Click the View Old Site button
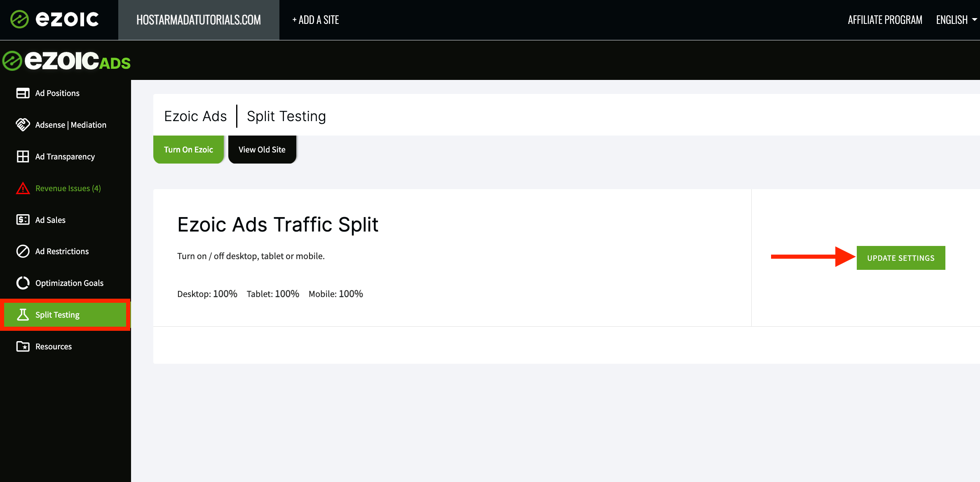Viewport: 980px width, 482px height. click(x=262, y=150)
